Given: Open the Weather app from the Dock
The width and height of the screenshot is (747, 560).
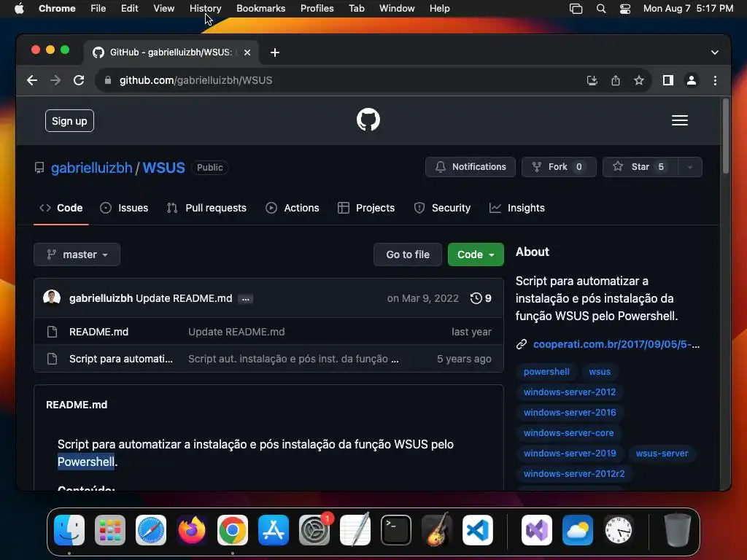Looking at the screenshot, I should click(578, 529).
